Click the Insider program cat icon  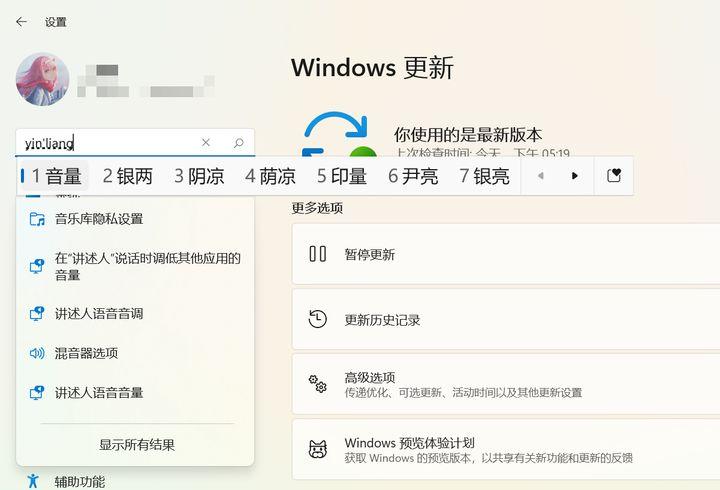point(318,449)
